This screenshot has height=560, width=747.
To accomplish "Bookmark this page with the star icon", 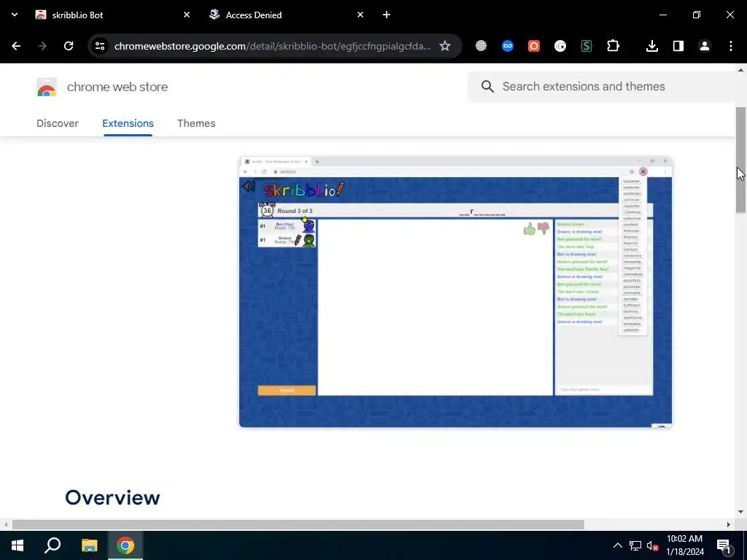I will coord(444,46).
